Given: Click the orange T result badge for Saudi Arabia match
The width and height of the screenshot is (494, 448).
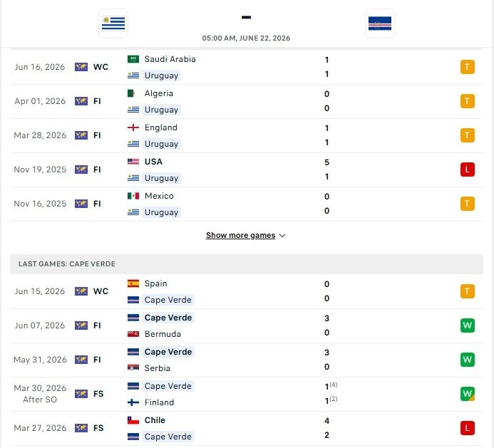Looking at the screenshot, I should click(467, 67).
